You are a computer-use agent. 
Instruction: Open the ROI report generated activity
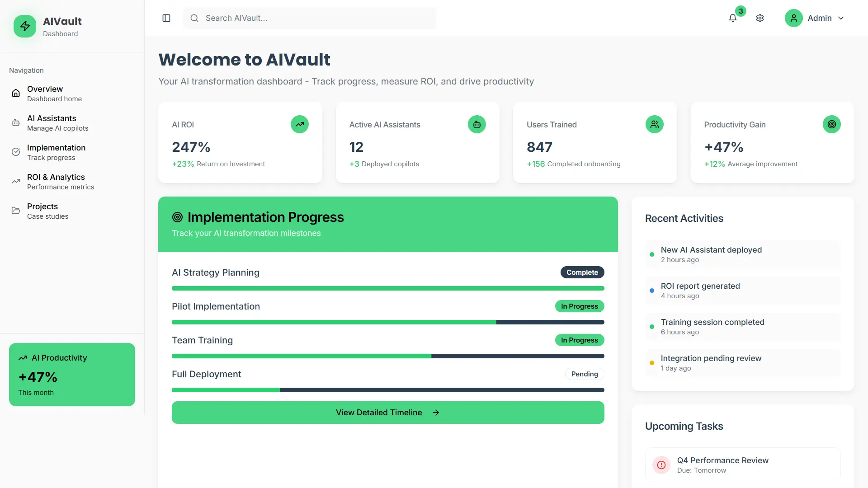pyautogui.click(x=743, y=291)
